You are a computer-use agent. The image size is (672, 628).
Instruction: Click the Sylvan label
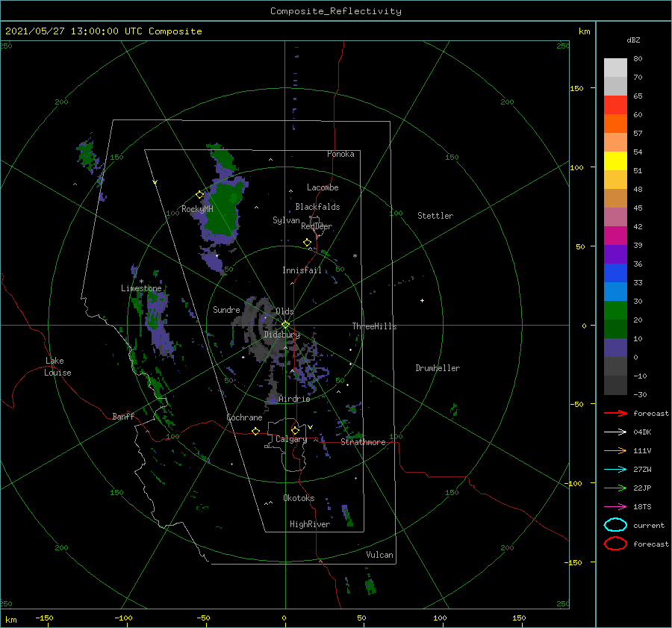pyautogui.click(x=286, y=220)
